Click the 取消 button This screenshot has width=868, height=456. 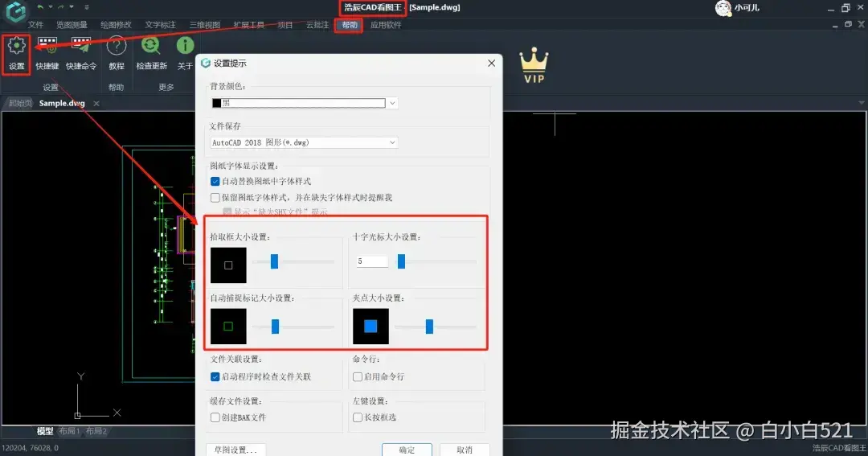[x=465, y=450]
